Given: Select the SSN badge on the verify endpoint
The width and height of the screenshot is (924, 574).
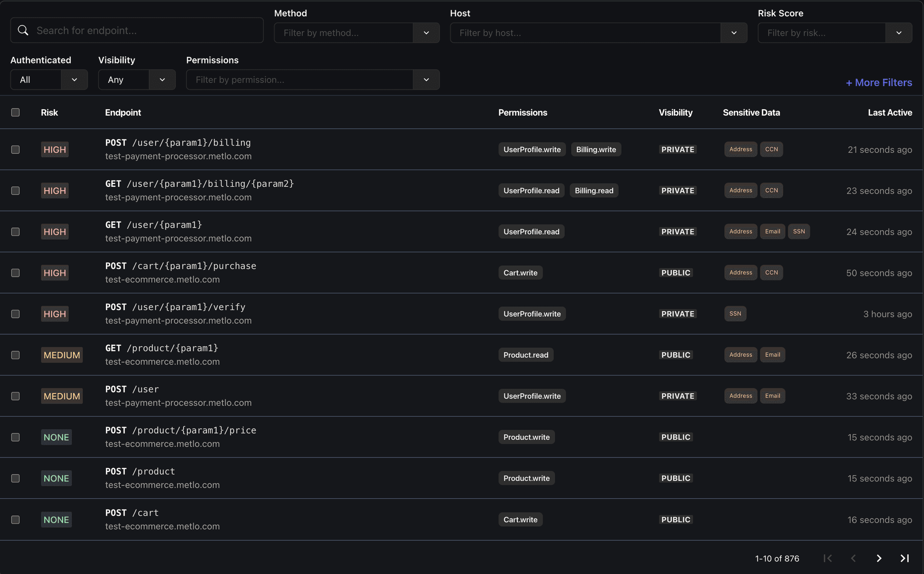Looking at the screenshot, I should pos(735,313).
